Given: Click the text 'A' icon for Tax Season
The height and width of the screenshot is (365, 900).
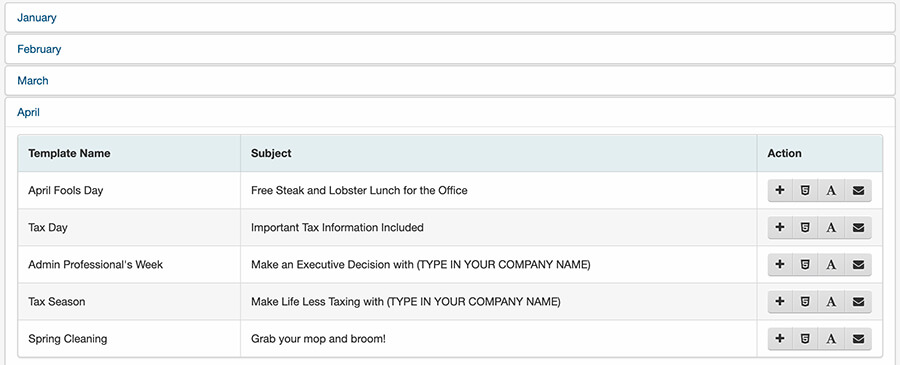Looking at the screenshot, I should click(x=831, y=302).
